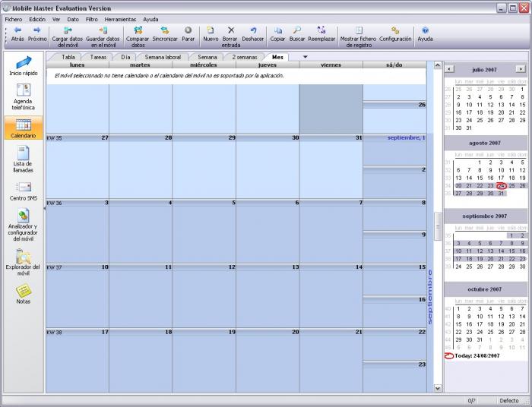Open the Notas sidebar icon

[x=23, y=292]
